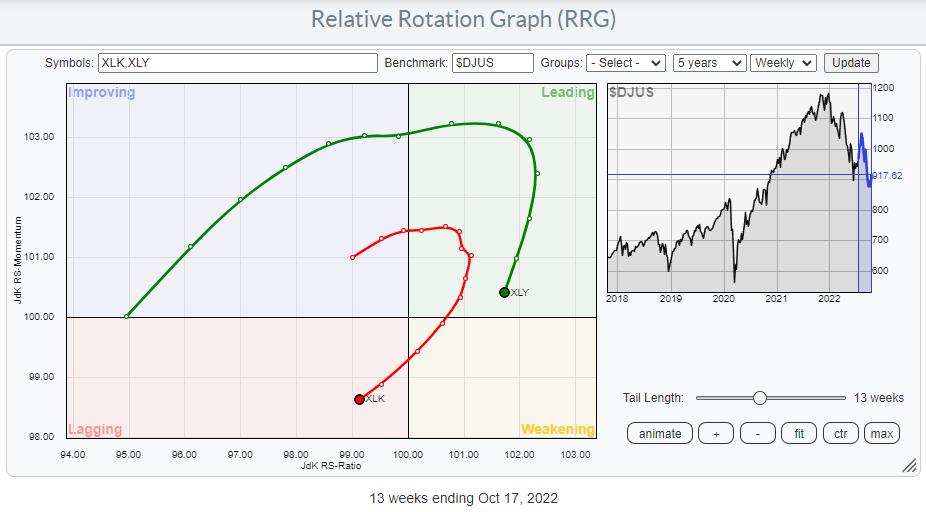Click the resize grip at panel corner
The width and height of the screenshot is (926, 512).
909,466
